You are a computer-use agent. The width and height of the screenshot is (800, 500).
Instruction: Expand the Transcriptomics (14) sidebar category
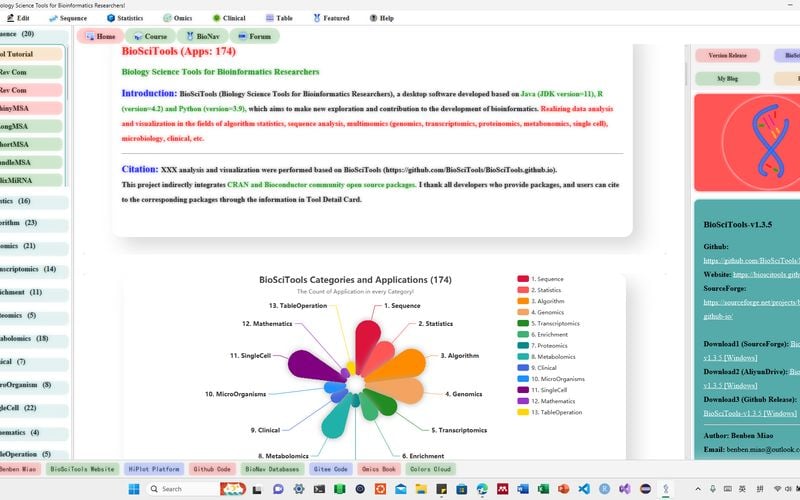click(34, 269)
